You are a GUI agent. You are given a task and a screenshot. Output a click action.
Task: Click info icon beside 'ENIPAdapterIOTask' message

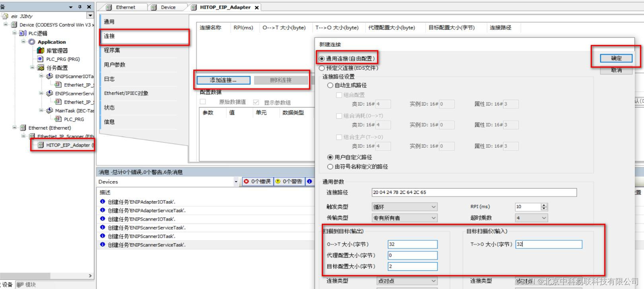103,202
